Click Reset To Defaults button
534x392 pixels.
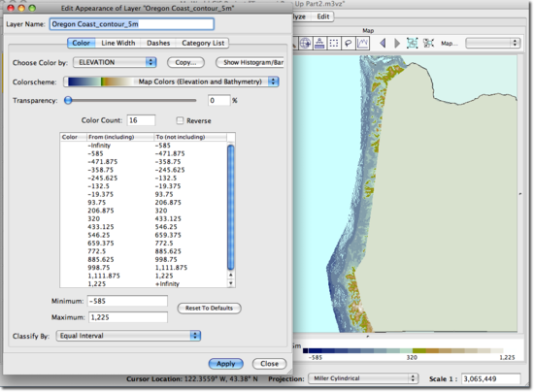point(209,308)
